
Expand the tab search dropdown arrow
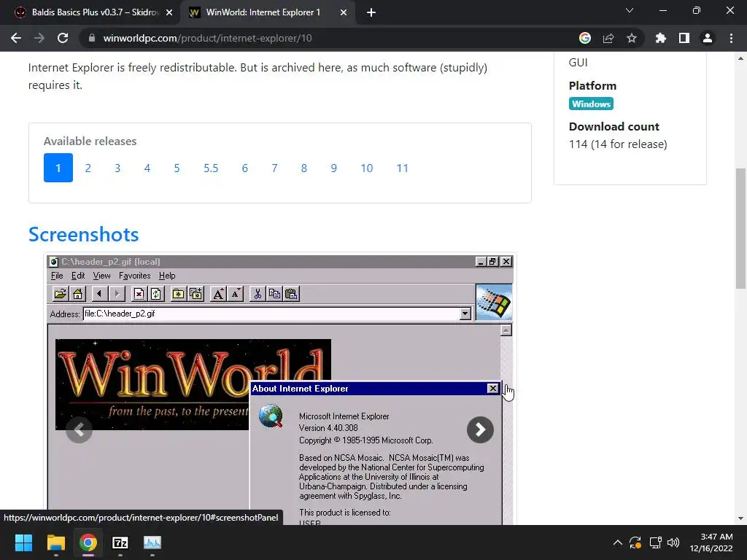630,10
